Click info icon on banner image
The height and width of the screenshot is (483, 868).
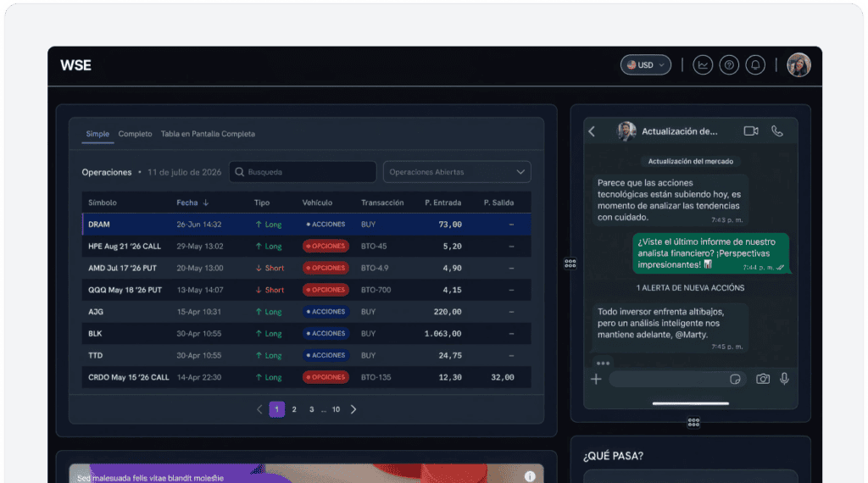pos(530,476)
